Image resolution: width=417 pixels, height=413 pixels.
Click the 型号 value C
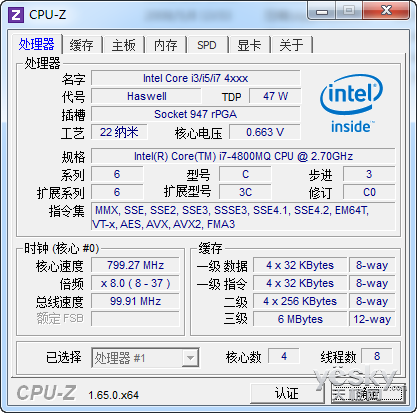pos(245,174)
